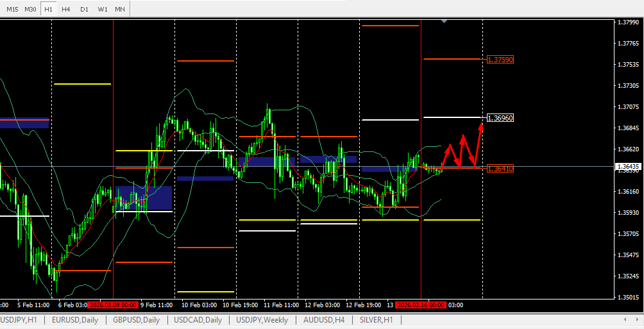Open the AUDUSD,H4 chart tab
The image size is (644, 329).
coord(324,320)
